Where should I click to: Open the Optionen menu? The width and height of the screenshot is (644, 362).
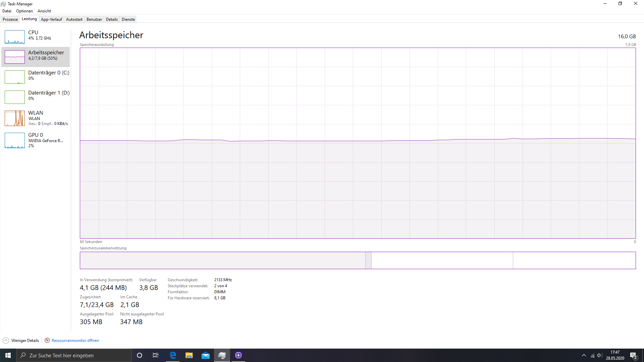tap(24, 11)
